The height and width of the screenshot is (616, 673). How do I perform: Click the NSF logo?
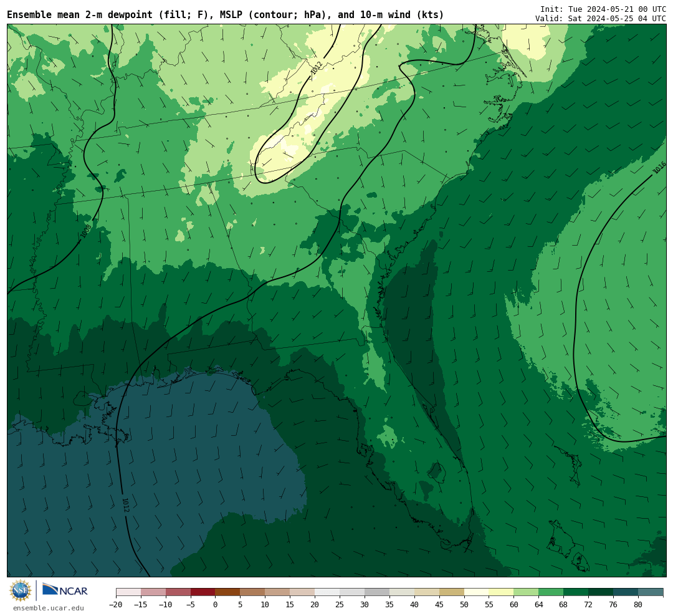pos(20,590)
